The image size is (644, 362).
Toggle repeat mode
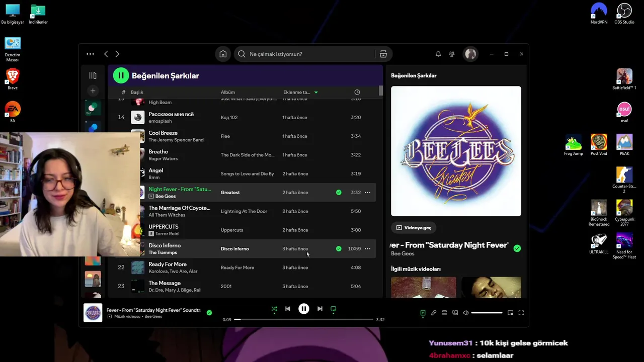point(334,309)
